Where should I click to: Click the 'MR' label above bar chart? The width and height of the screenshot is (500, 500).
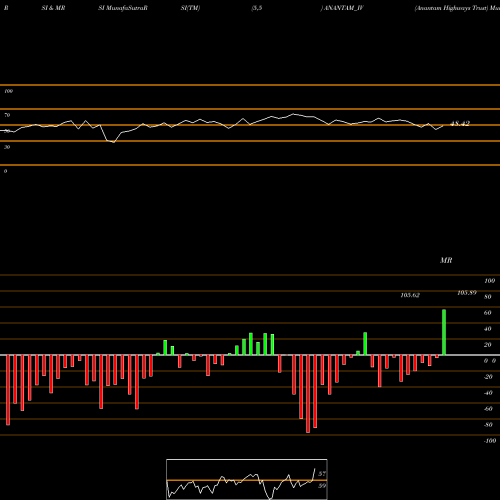[446, 260]
